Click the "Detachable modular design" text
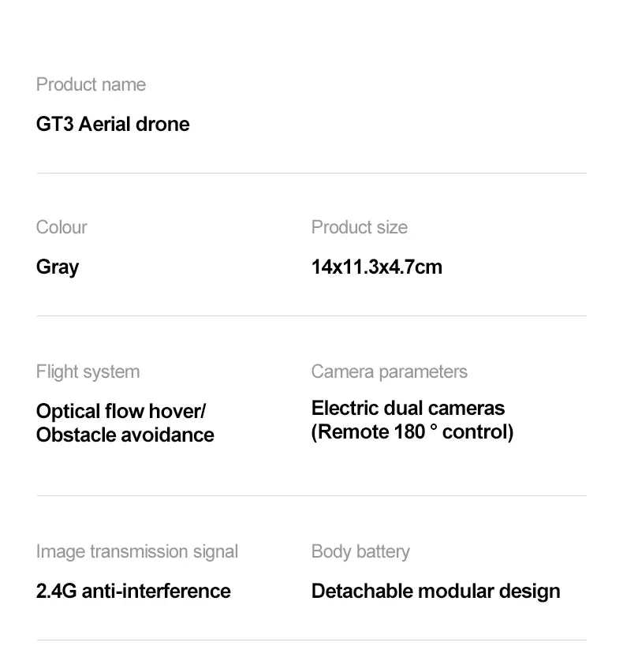This screenshot has height=672, width=623. (435, 591)
